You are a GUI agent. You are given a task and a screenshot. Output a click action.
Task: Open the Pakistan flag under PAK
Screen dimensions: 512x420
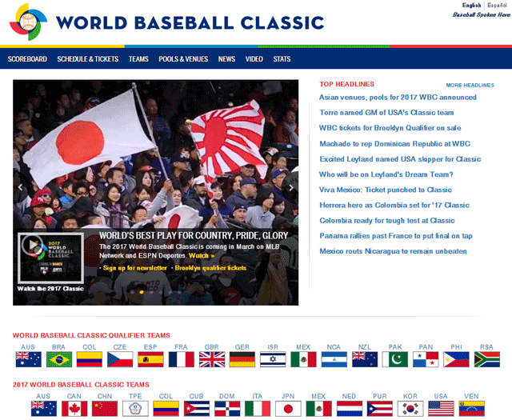tap(395, 359)
